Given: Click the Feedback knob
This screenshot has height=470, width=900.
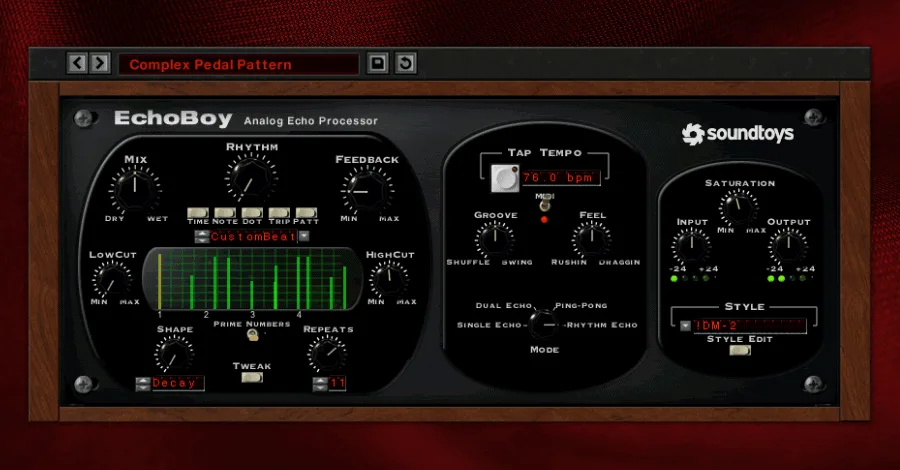Looking at the screenshot, I should (x=367, y=191).
